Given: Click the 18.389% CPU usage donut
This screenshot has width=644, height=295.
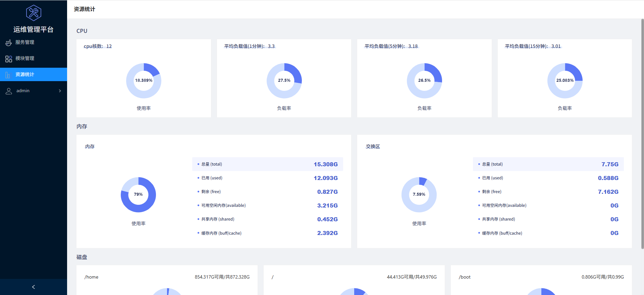Looking at the screenshot, I should [x=144, y=80].
